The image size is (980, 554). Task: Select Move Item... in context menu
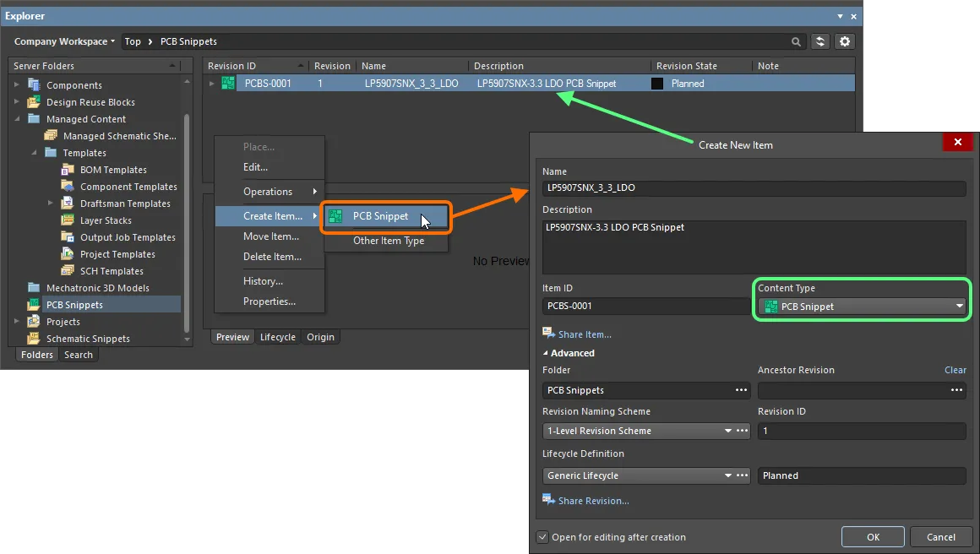tap(269, 236)
